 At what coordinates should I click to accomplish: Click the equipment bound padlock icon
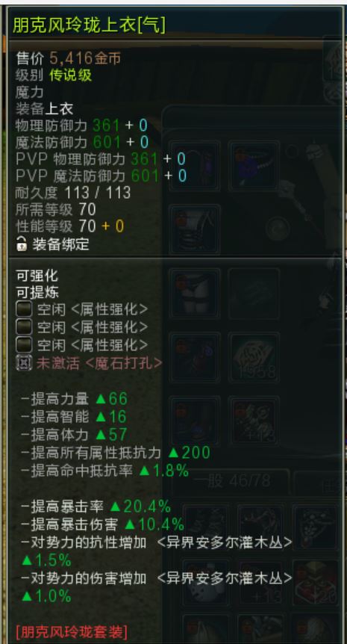tap(22, 244)
